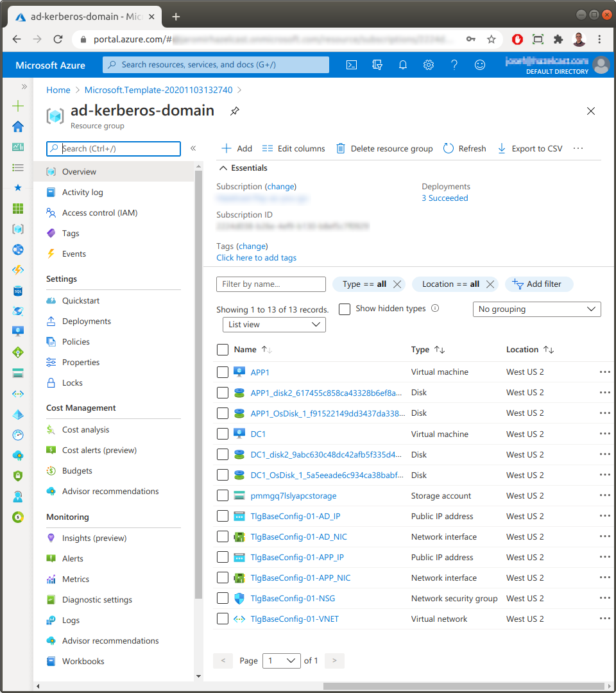Open portal settings gear icon
The width and height of the screenshot is (616, 693).
pos(429,65)
